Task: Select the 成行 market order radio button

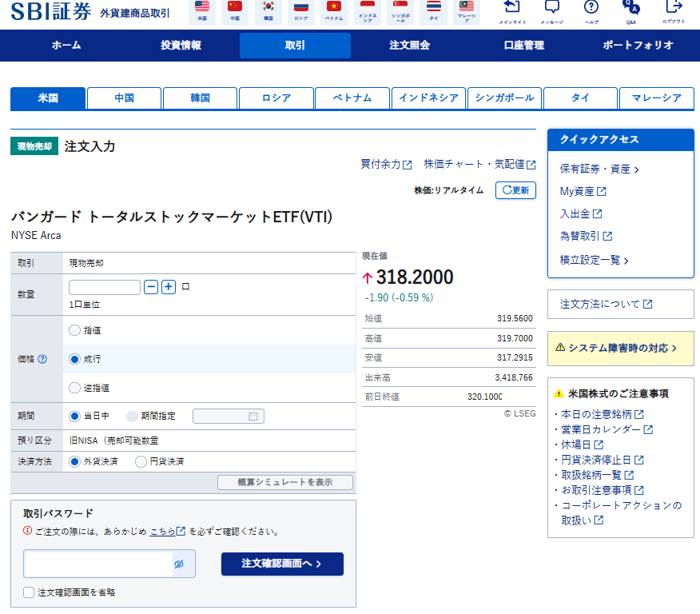Action: pyautogui.click(x=74, y=359)
